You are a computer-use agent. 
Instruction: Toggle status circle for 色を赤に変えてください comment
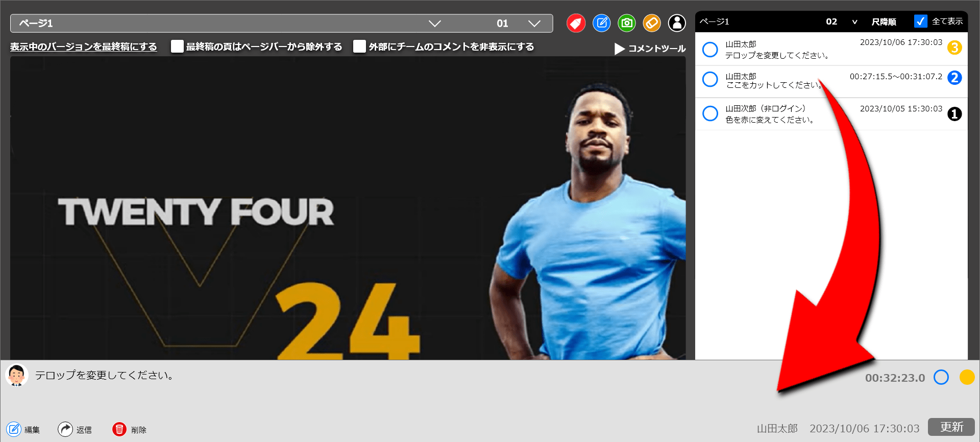[710, 113]
